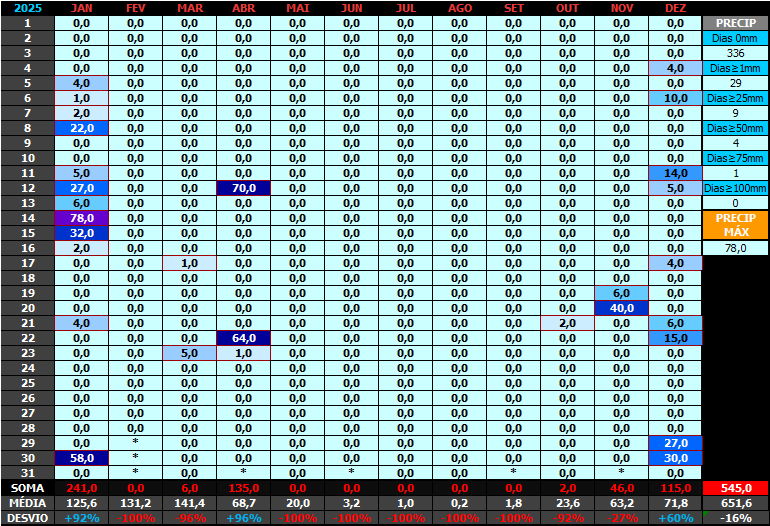The width and height of the screenshot is (770, 526).
Task: Select the gray PRECIP header cell
Action: coord(735,23)
